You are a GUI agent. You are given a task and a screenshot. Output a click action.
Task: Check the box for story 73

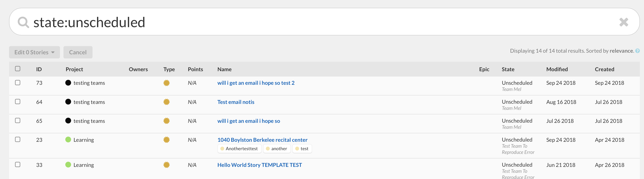(x=18, y=83)
